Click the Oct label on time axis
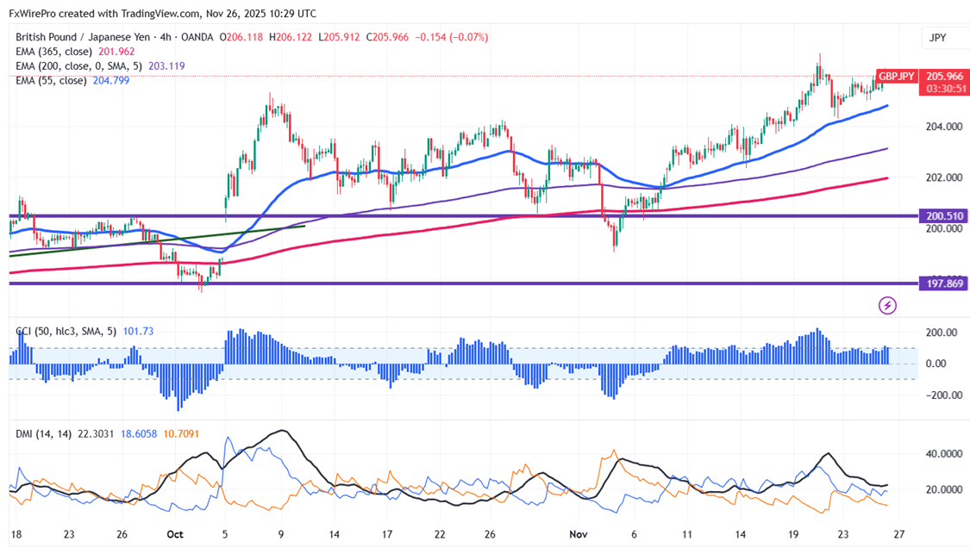The width and height of the screenshot is (970, 560). coord(175,535)
